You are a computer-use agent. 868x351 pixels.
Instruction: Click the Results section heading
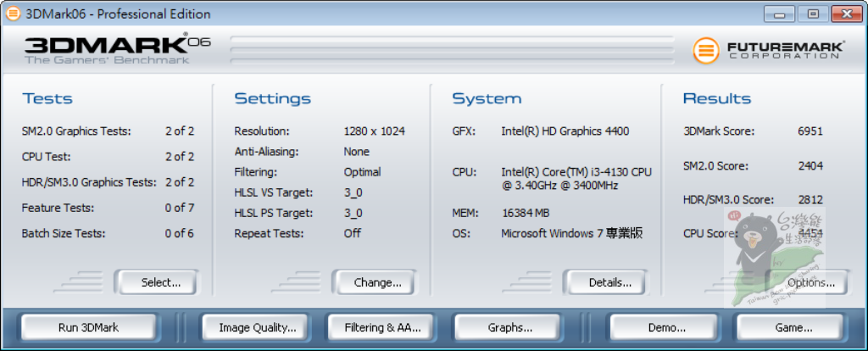717,99
